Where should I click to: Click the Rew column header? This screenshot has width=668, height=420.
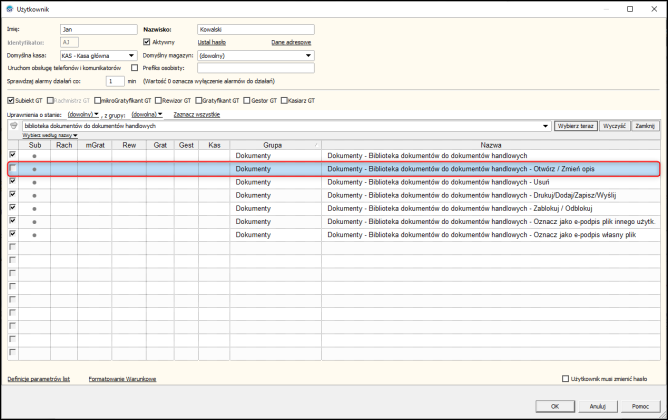click(129, 145)
